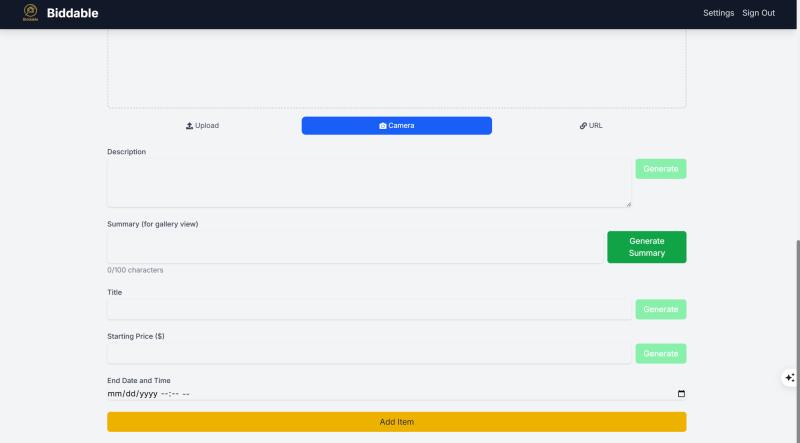This screenshot has height=443, width=800.
Task: Click the sparkle assistant icon at right edge
Action: pos(790,378)
